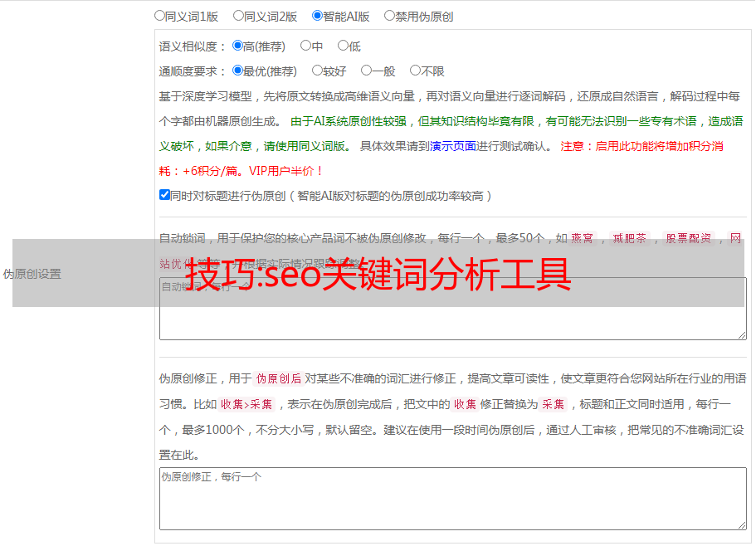Select the 禁用伪原创 radio option
Viewport: 756px width, 546px height.
389,16
